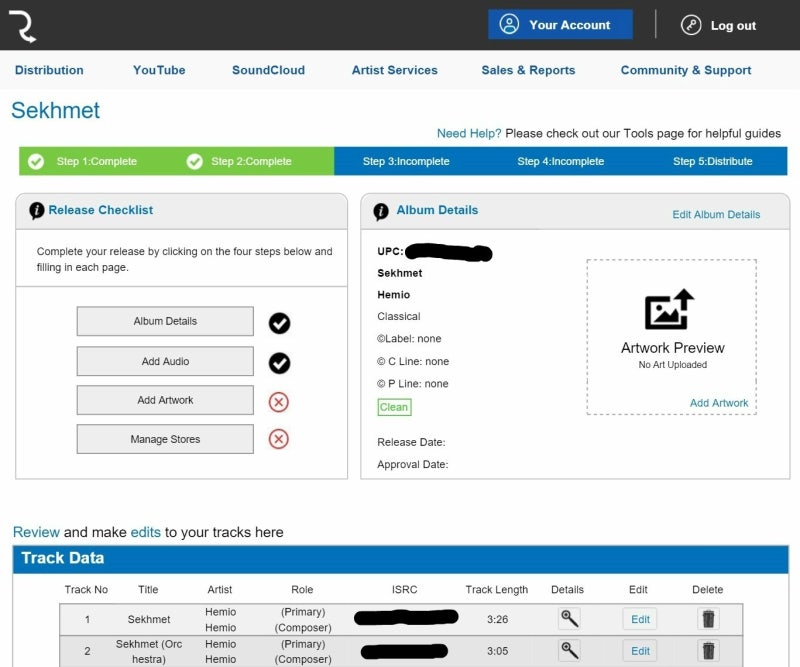Viewport: 800px width, 667px height.
Task: Click the Log out link text
Action: tap(733, 26)
